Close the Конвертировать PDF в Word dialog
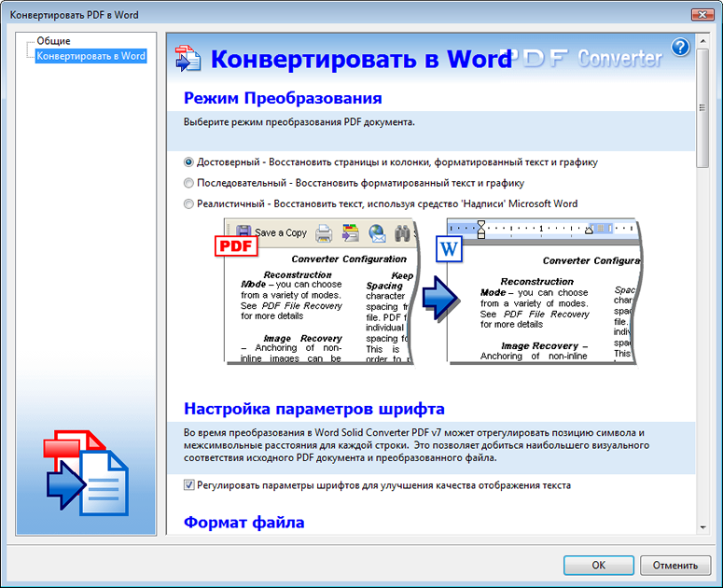This screenshot has width=723, height=588. 702,15
